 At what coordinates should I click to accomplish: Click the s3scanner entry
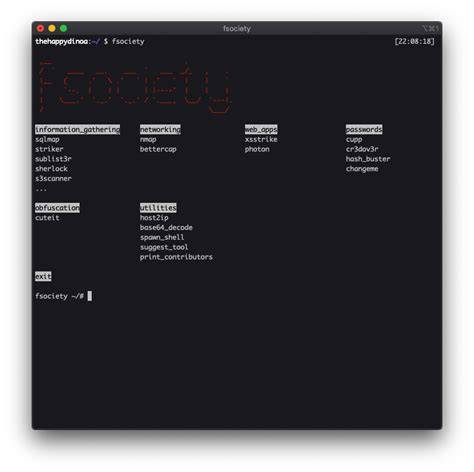(53, 178)
